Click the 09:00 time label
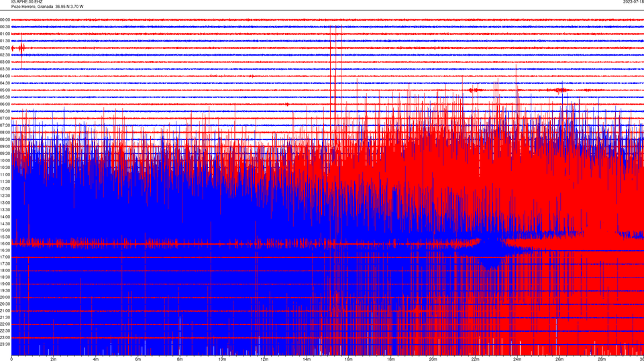The width and height of the screenshot is (644, 362). [5, 147]
